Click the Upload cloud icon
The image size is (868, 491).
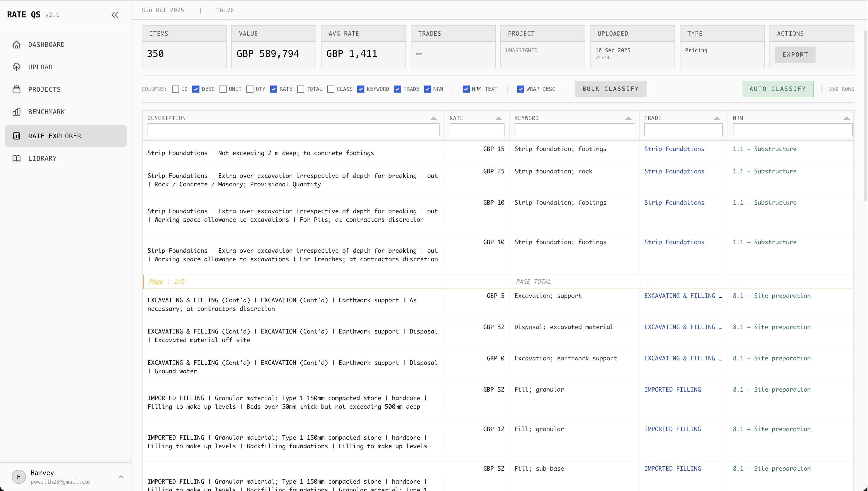17,67
